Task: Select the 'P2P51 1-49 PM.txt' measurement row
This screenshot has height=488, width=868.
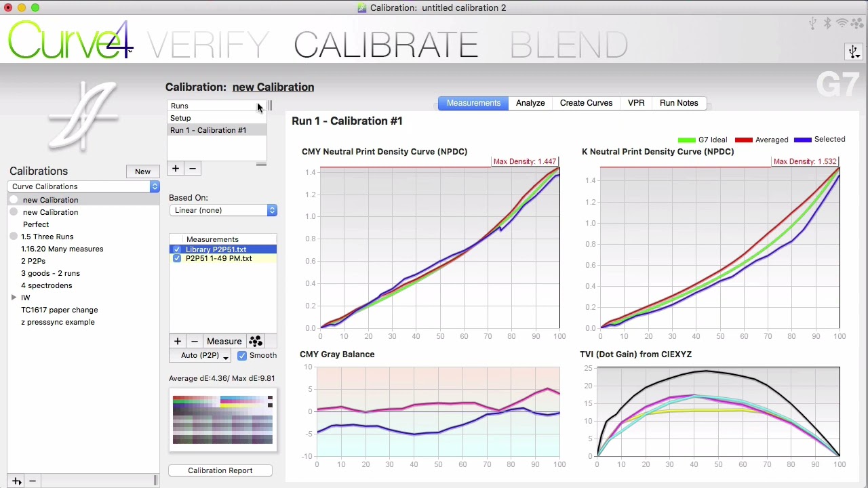Action: [x=223, y=258]
